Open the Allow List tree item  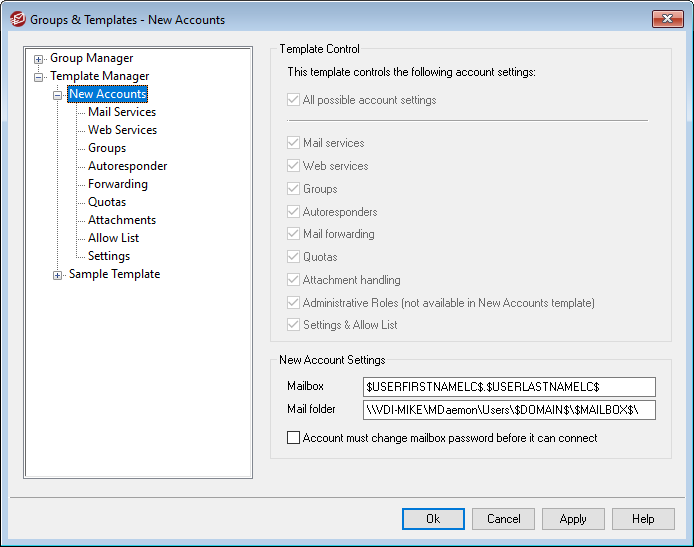click(x=113, y=238)
